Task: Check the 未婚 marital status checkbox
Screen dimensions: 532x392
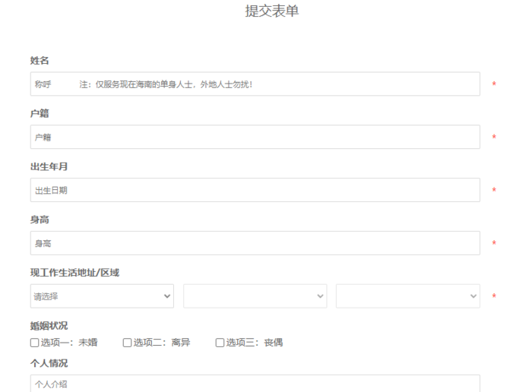Action: [35, 343]
